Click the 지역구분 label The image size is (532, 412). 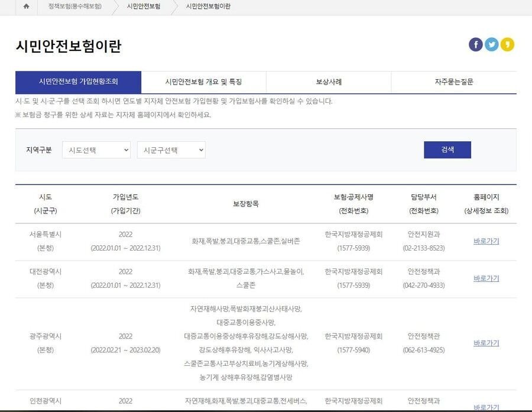(38, 150)
